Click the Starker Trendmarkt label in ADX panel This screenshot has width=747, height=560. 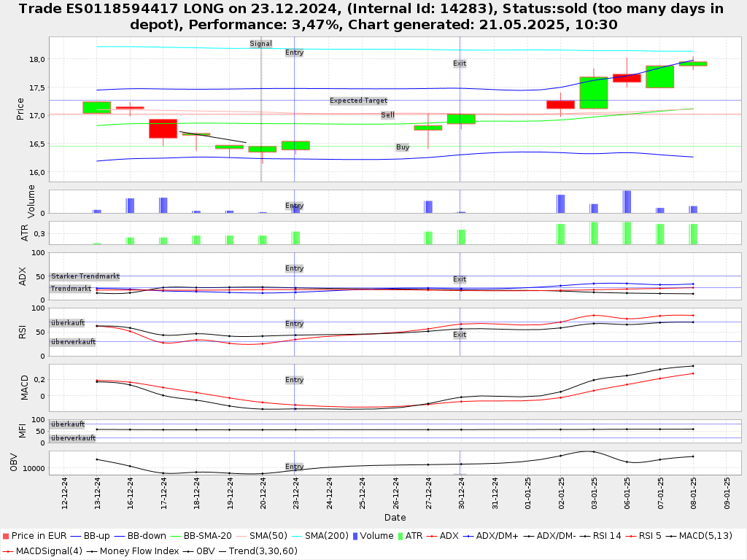tap(85, 276)
